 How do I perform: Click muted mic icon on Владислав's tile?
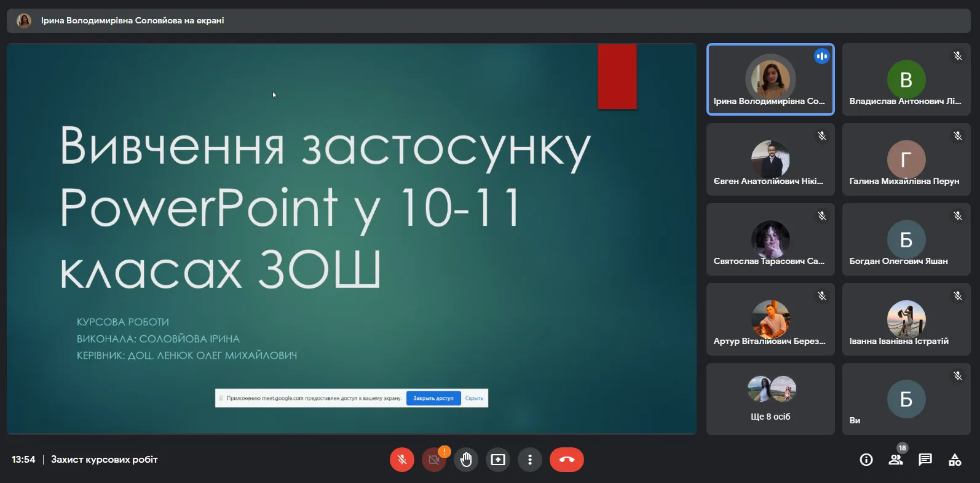pyautogui.click(x=957, y=56)
